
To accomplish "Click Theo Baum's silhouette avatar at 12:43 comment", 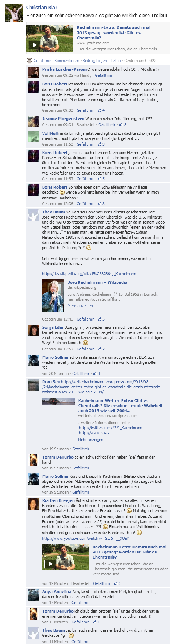I will (x=34, y=215).
